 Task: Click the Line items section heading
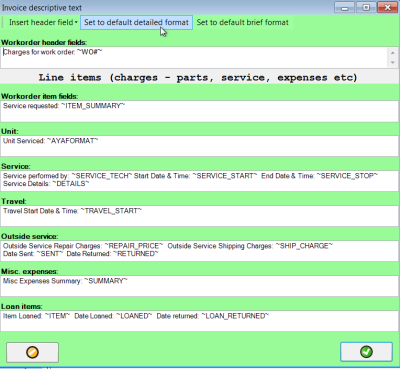click(198, 77)
